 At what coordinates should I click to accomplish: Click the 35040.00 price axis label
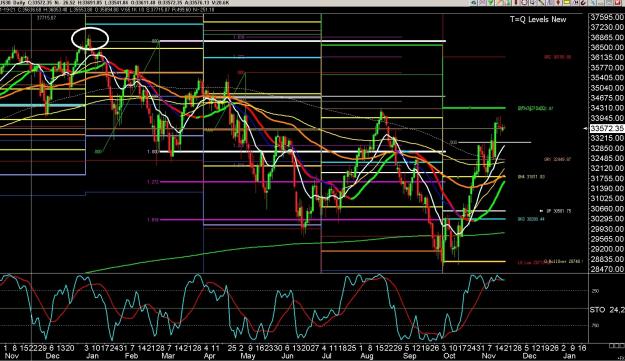pos(607,88)
